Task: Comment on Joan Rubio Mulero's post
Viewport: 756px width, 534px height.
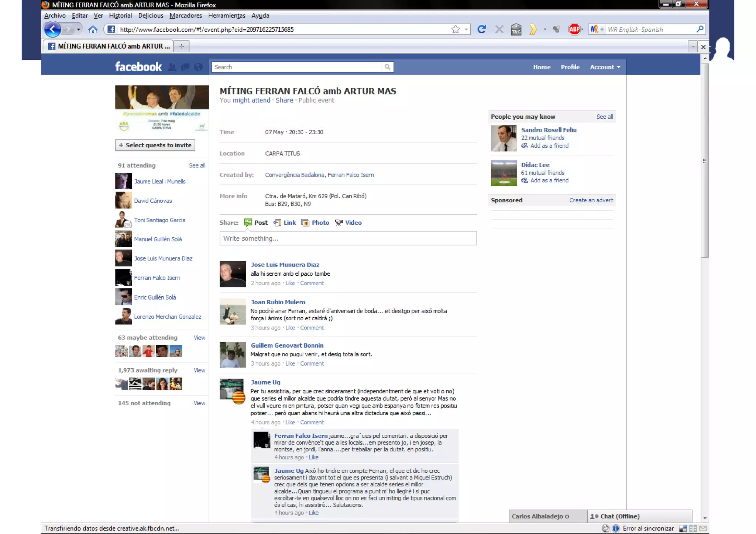Action: click(x=312, y=328)
